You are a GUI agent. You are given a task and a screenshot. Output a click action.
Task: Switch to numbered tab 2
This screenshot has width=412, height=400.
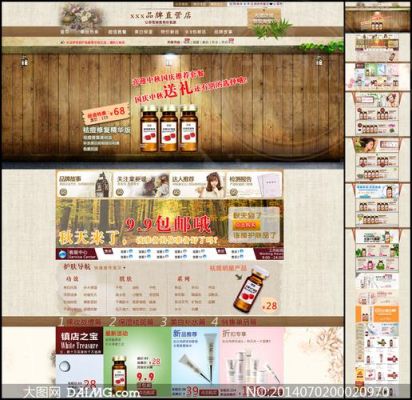tap(132, 322)
